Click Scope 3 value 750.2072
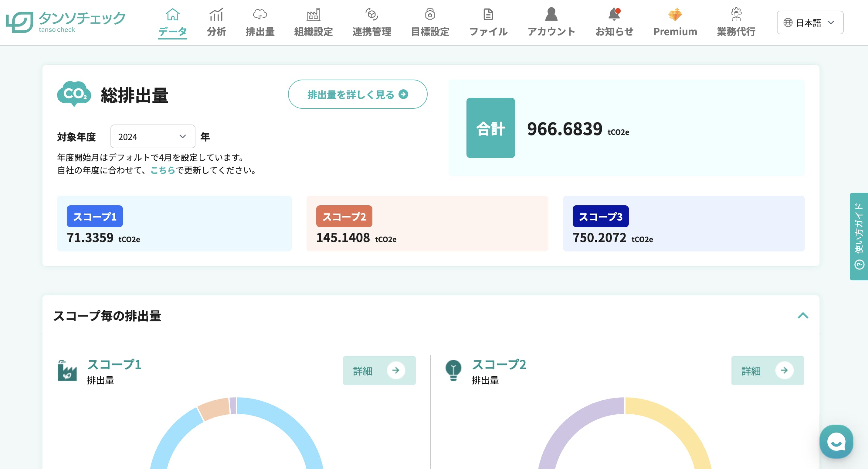 coord(599,238)
